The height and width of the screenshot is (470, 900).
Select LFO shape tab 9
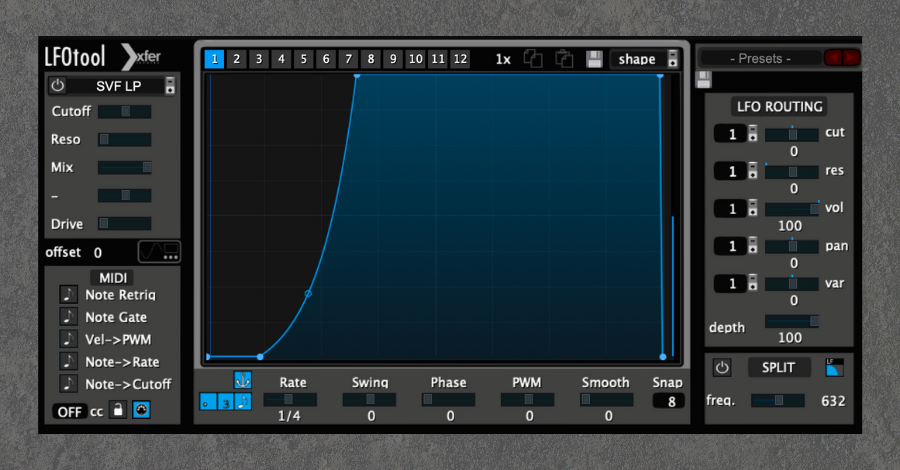[x=393, y=59]
